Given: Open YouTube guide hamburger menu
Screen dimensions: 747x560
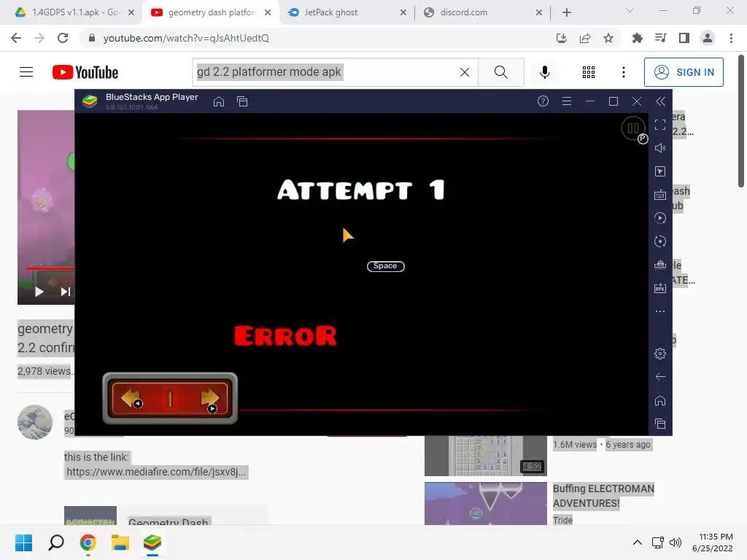Looking at the screenshot, I should 26,72.
